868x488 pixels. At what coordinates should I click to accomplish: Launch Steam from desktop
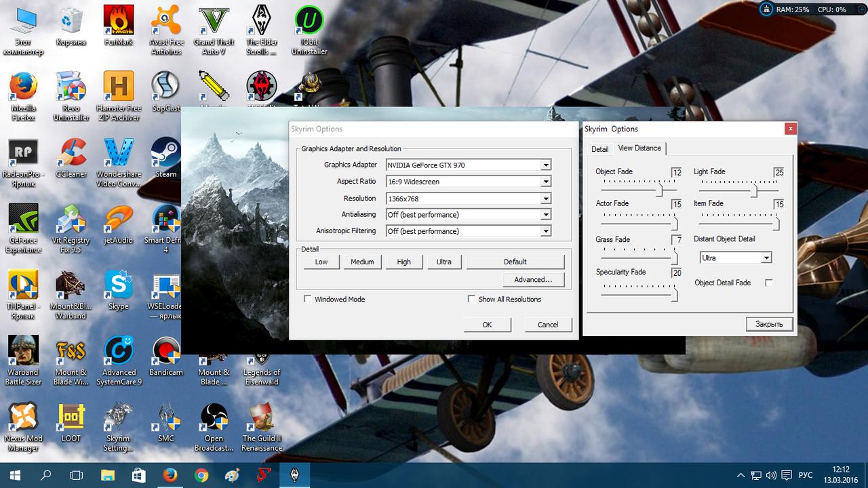(166, 158)
